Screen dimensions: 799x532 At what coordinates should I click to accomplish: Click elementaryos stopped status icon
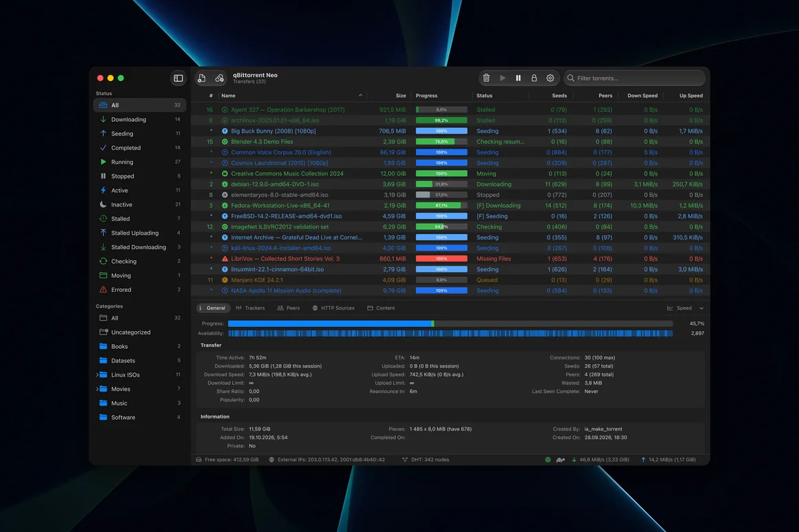point(225,195)
